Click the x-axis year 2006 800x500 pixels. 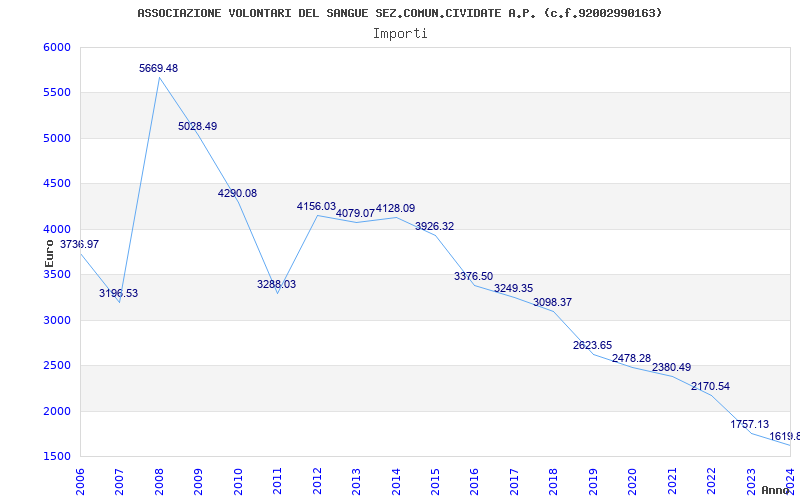(80, 482)
